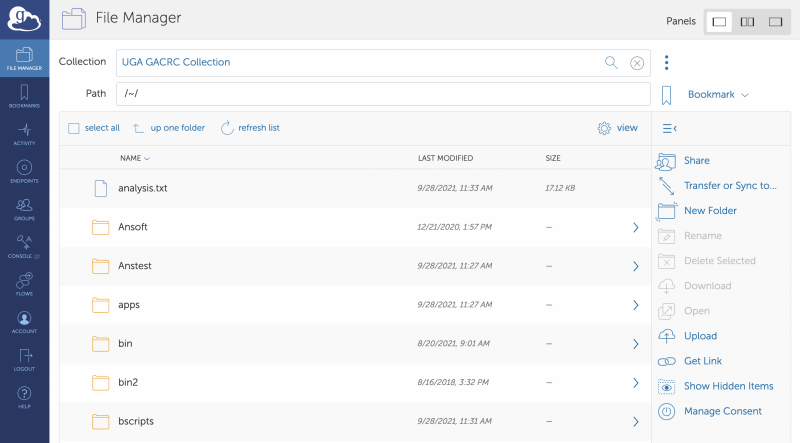
Task: Go to Endpoints in the sidebar
Action: click(24, 172)
